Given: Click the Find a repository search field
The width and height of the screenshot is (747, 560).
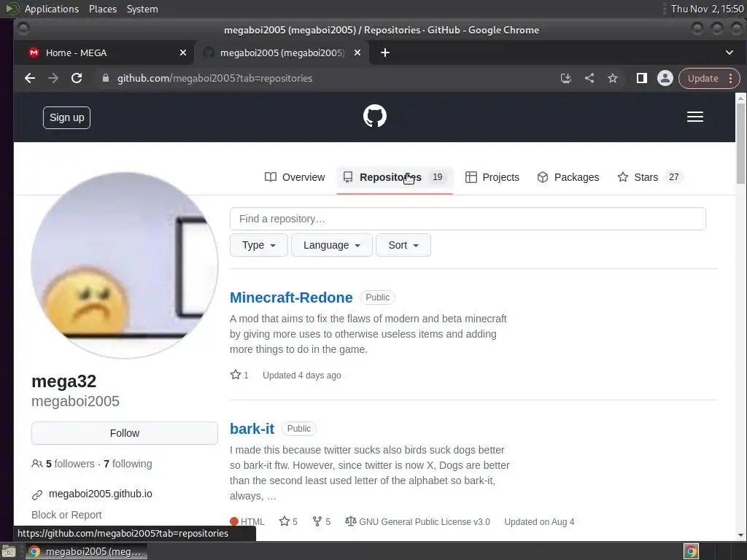Looking at the screenshot, I should pos(468,219).
